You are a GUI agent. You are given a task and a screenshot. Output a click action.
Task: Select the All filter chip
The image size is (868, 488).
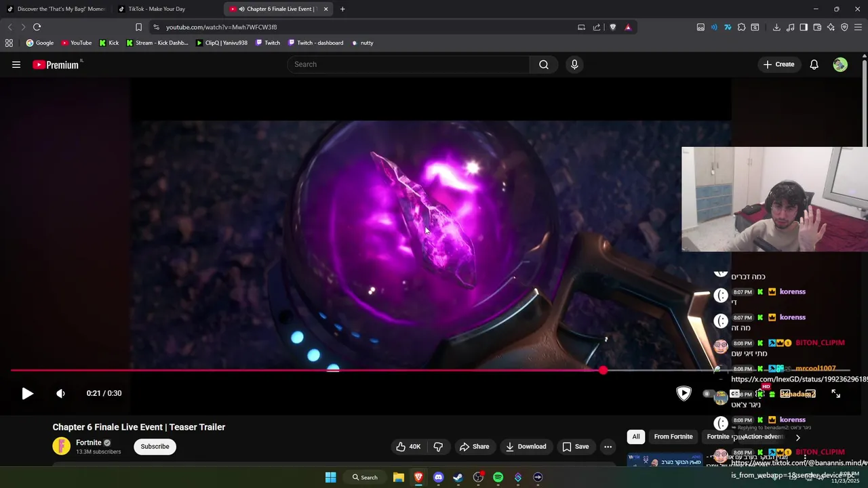(636, 436)
